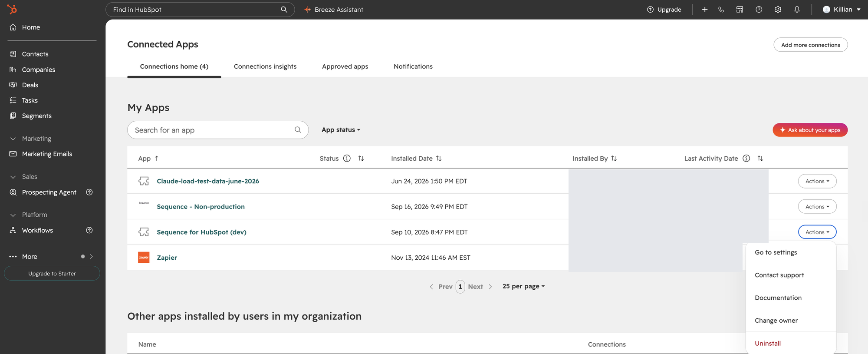Click the Status info icon

pos(347,158)
